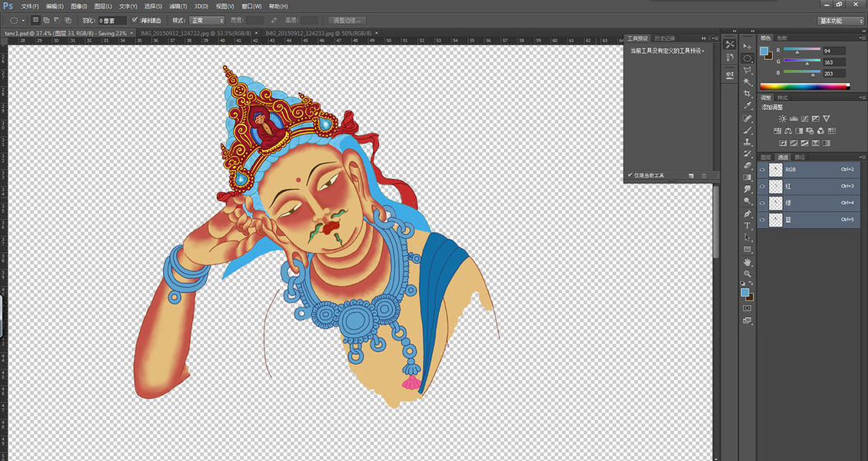The height and width of the screenshot is (461, 868).
Task: Choose Add to Selection mode button
Action: tap(46, 21)
